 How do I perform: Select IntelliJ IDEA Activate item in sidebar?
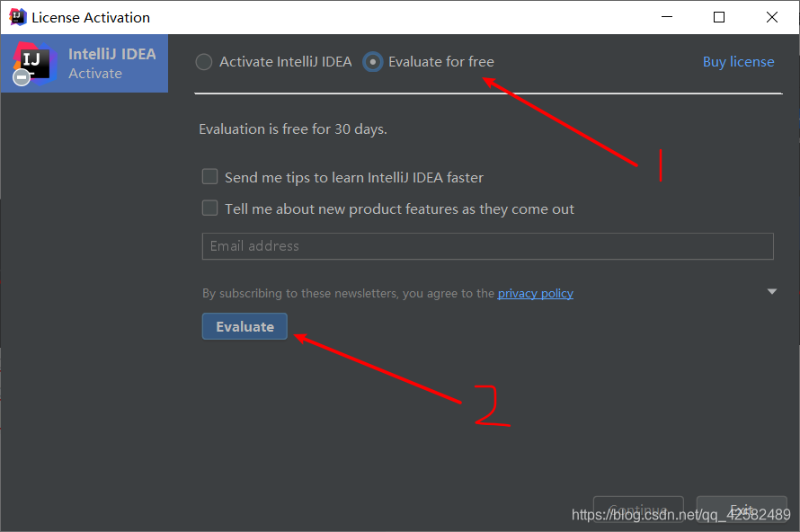pyautogui.click(x=84, y=63)
